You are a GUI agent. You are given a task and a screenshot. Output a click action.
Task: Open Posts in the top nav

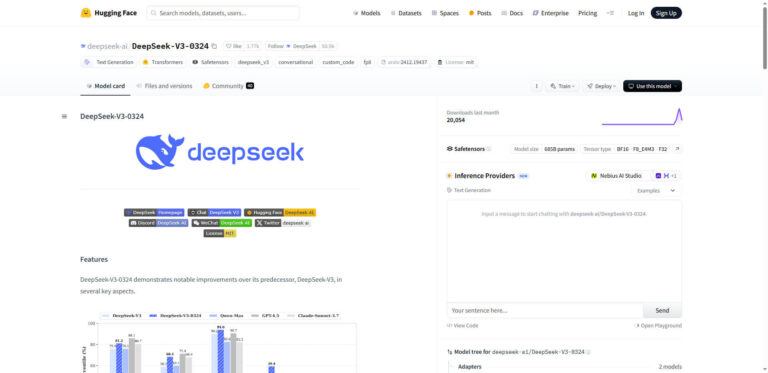[x=480, y=13]
